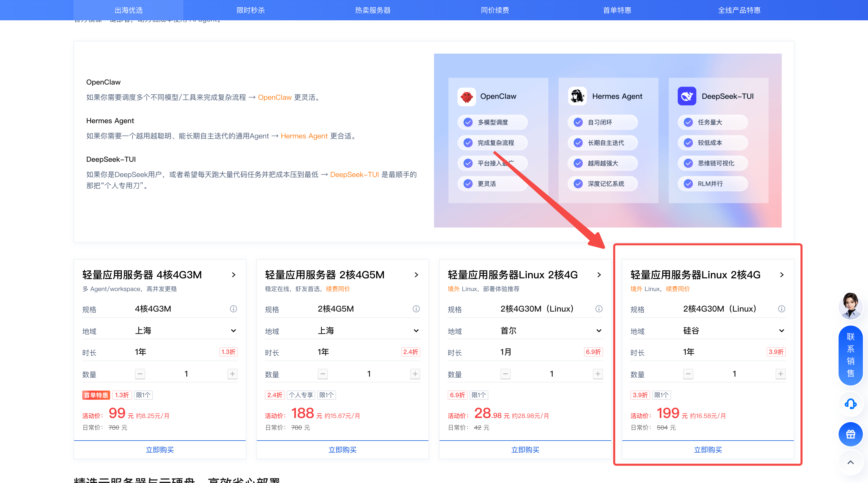This screenshot has height=483, width=868.
Task: Show spec info on 首尔 2核4G30M card
Action: pos(599,309)
